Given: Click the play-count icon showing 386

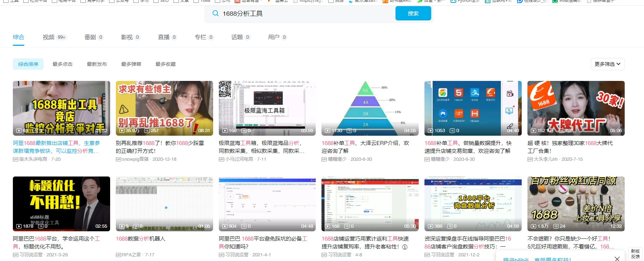Looking at the screenshot, I should click(x=431, y=226).
